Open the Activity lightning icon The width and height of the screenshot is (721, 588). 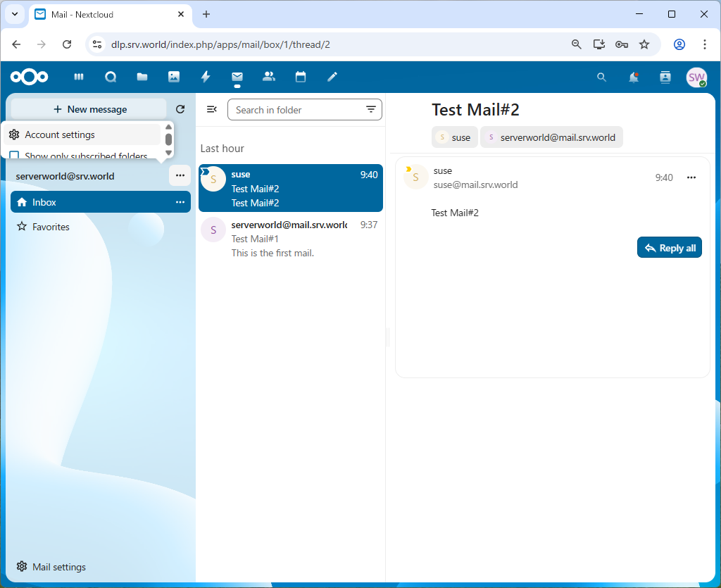point(206,77)
